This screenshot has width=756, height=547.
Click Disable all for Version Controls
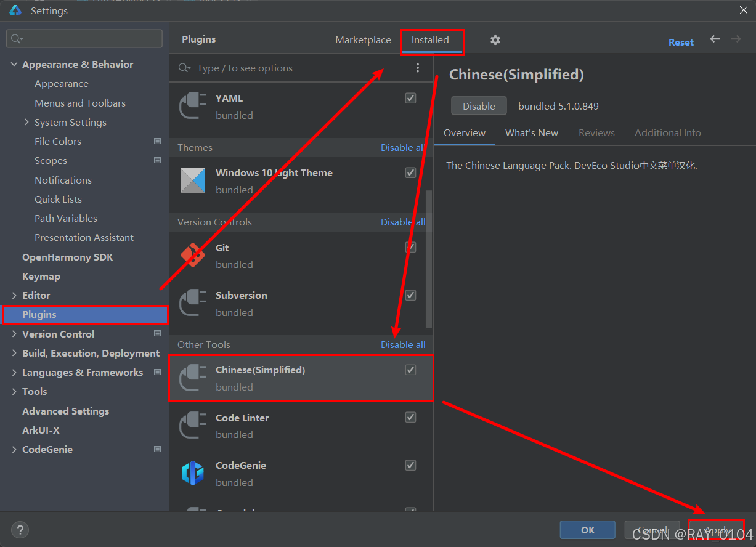coord(403,222)
